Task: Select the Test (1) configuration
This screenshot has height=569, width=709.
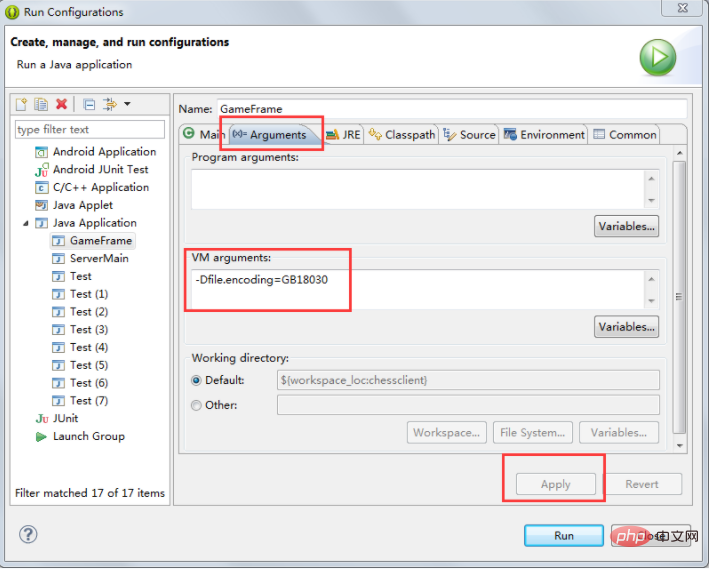Action: [x=80, y=294]
